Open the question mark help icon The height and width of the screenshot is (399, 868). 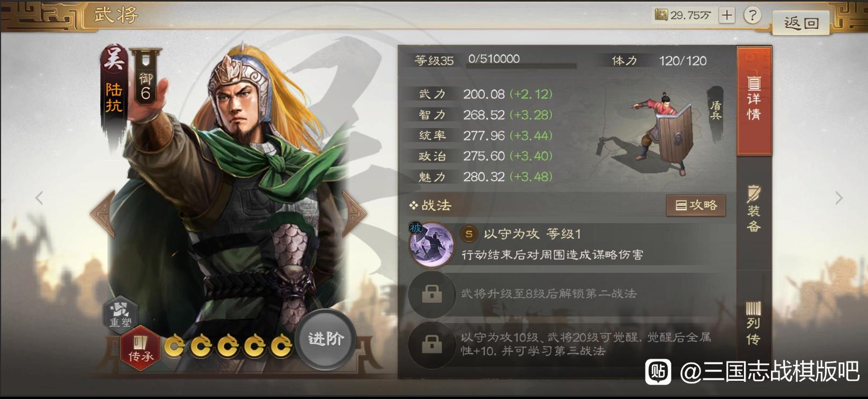(752, 15)
